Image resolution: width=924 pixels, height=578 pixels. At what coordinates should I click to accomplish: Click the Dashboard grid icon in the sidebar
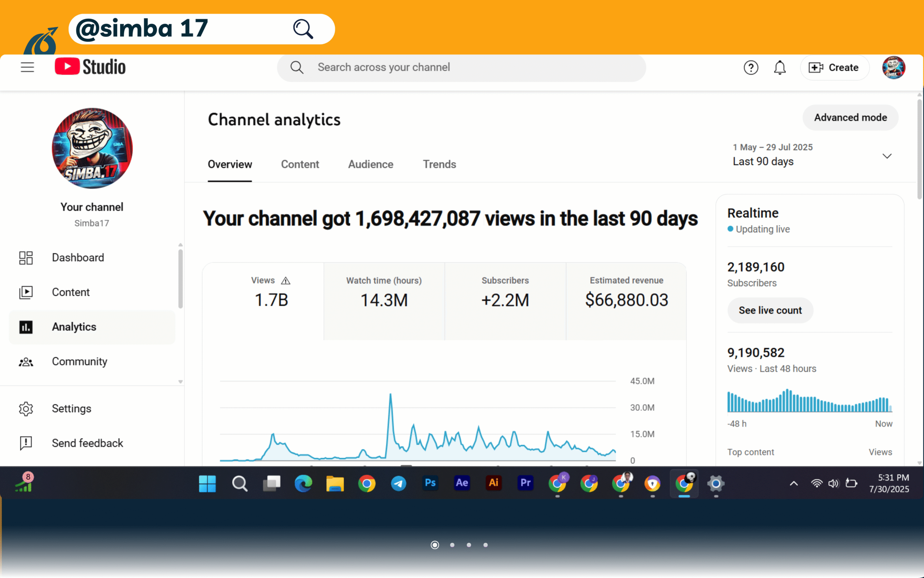pyautogui.click(x=26, y=258)
